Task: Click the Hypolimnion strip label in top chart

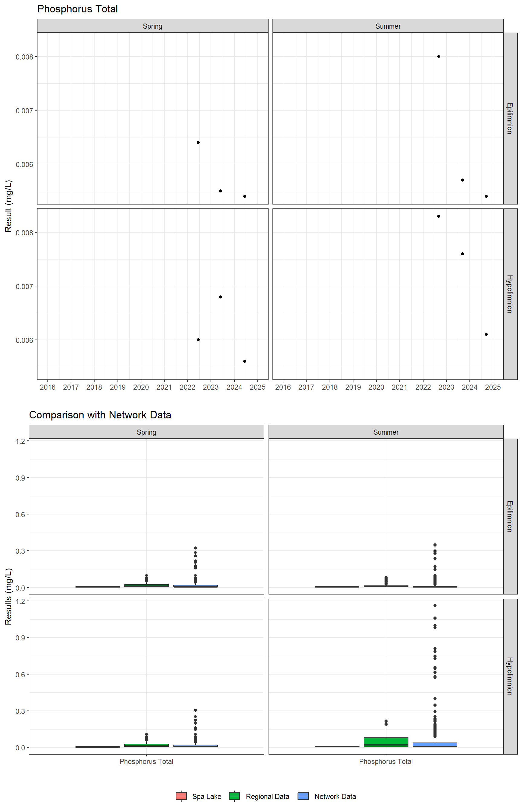Action: pos(510,294)
